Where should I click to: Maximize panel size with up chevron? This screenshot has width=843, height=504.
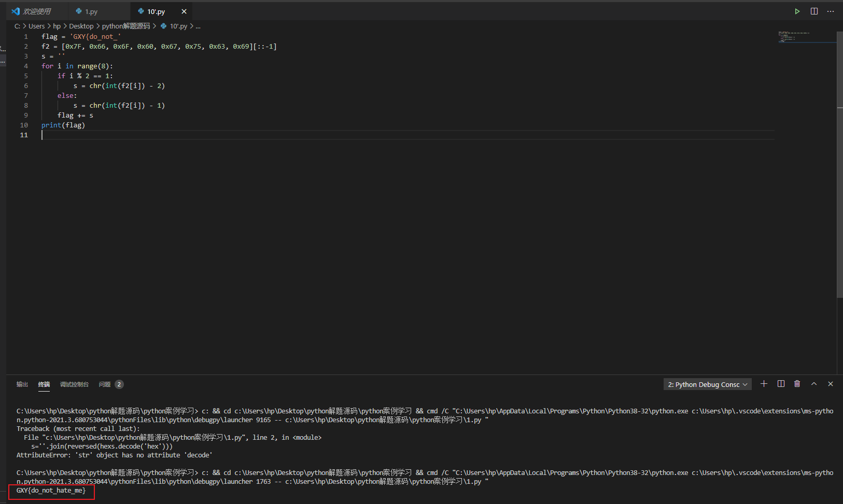(x=814, y=384)
